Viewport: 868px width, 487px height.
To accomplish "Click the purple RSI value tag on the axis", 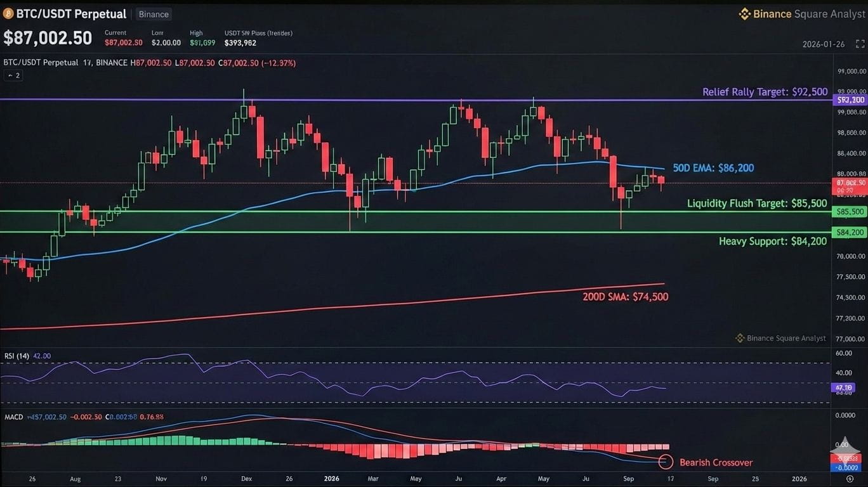I will 843,387.
